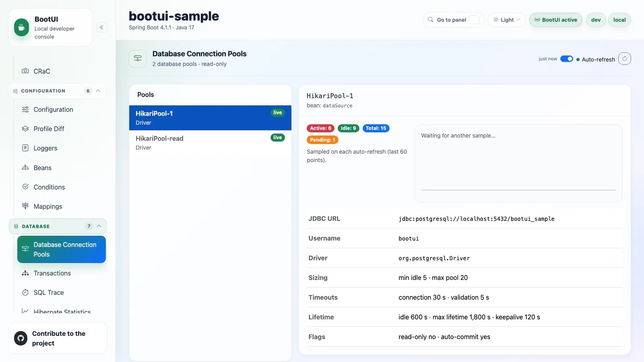
Task: Click the Loggers document icon
Action: (25, 148)
